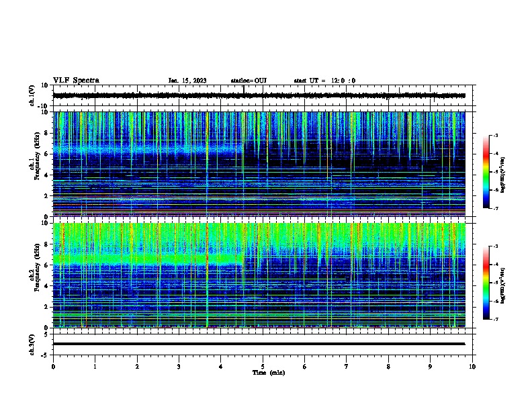The height and width of the screenshot is (411, 532).
Task: Click the "2" kHz tick of ch.2 spectrogram
Action: click(x=47, y=307)
